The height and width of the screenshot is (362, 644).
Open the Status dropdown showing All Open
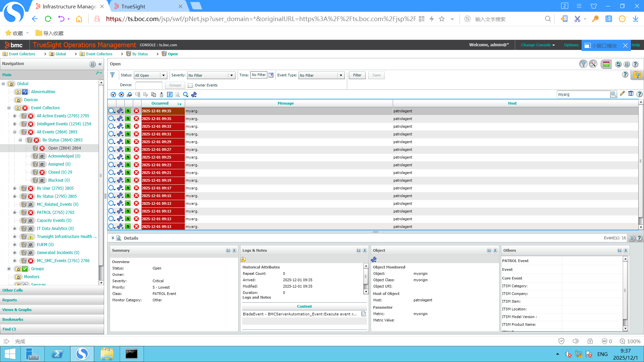coord(163,75)
